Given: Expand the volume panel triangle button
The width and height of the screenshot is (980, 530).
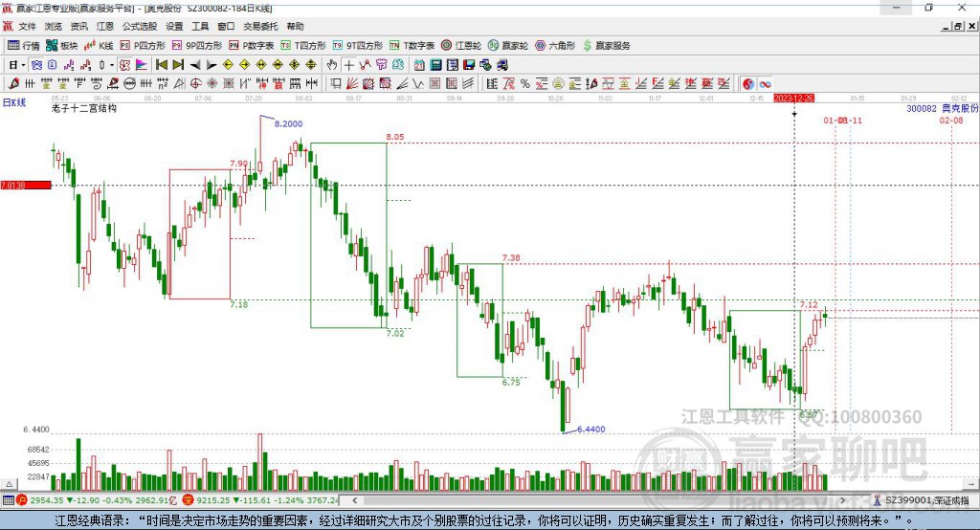Looking at the screenshot, I should coord(10,484).
